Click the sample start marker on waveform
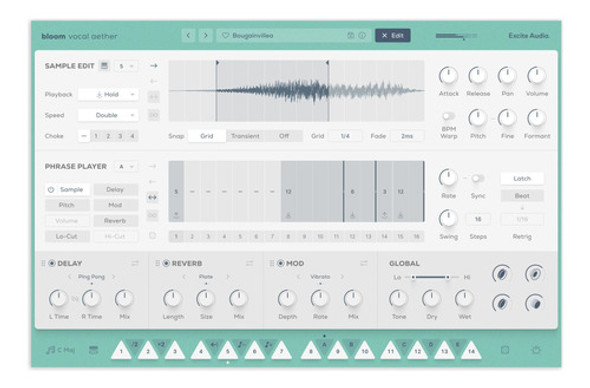 [217, 63]
